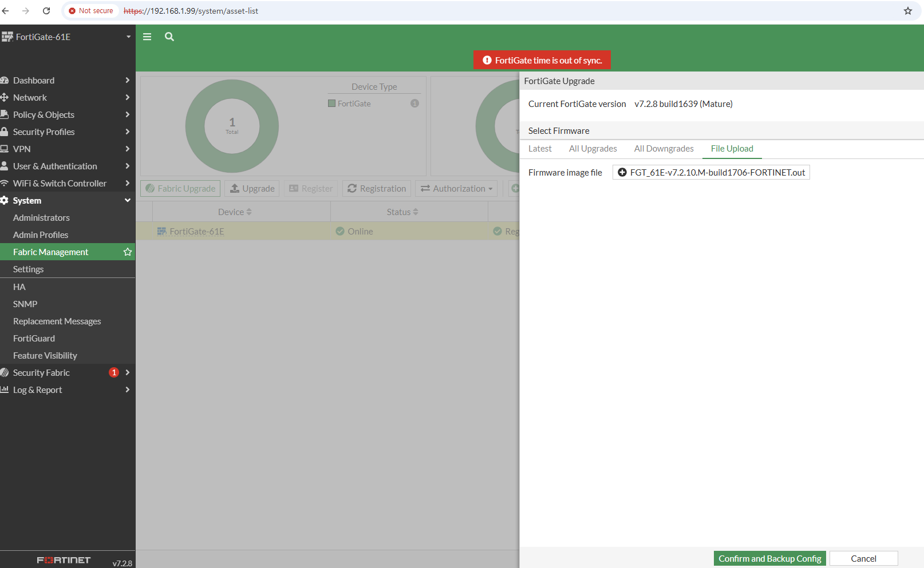Screen dimensions: 924x568
Task: Click the Online status check icon
Action: pyautogui.click(x=340, y=231)
